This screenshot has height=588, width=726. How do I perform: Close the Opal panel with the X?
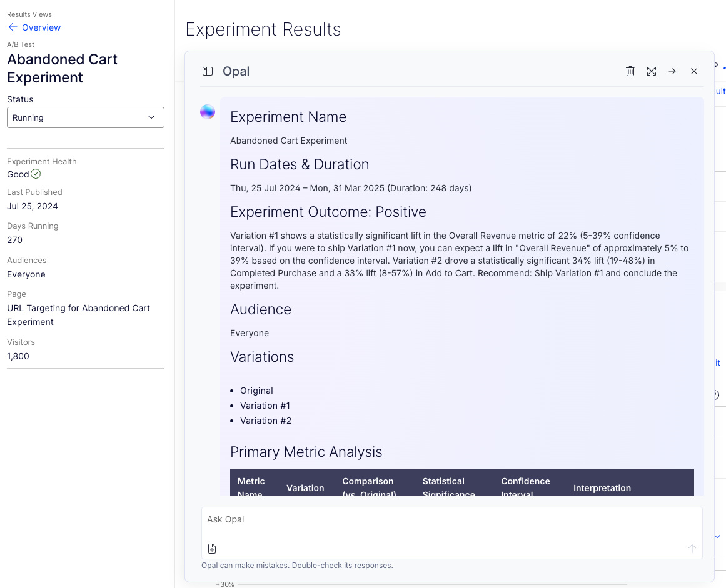click(x=694, y=71)
